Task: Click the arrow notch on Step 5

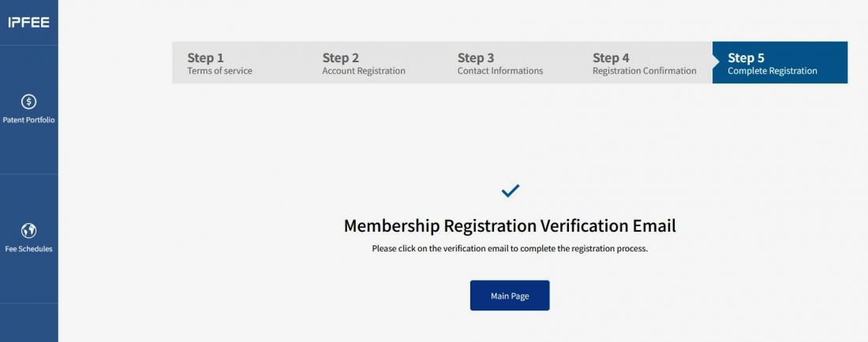Action: point(716,62)
